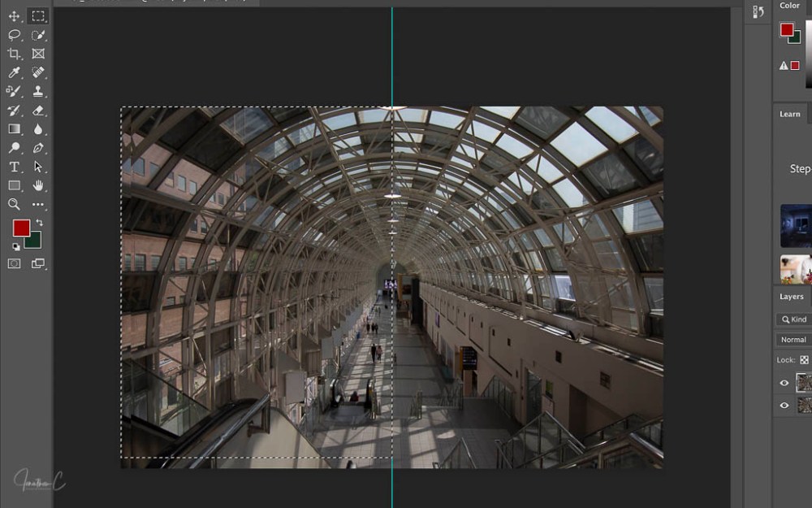Click the lock transparent pixels button
Image resolution: width=812 pixels, height=508 pixels.
click(804, 359)
